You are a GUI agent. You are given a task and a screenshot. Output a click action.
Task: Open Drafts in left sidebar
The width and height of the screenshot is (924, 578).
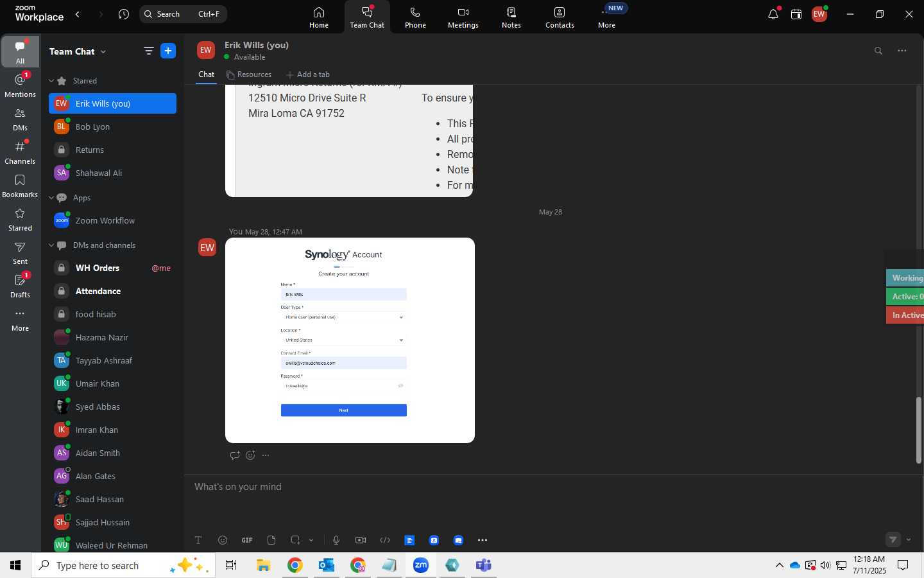coord(20,286)
